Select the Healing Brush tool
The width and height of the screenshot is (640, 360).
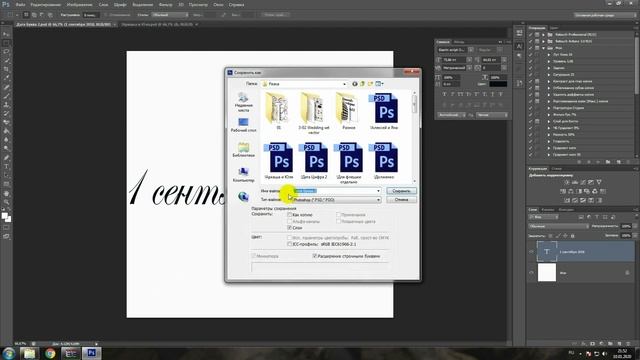click(x=6, y=87)
